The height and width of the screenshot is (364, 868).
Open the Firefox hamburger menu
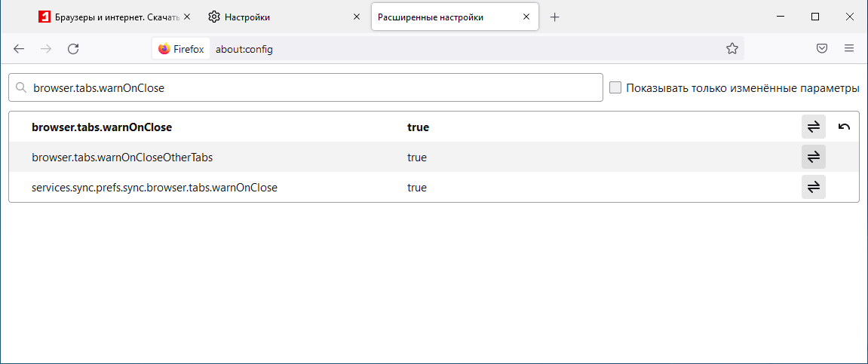(x=849, y=49)
